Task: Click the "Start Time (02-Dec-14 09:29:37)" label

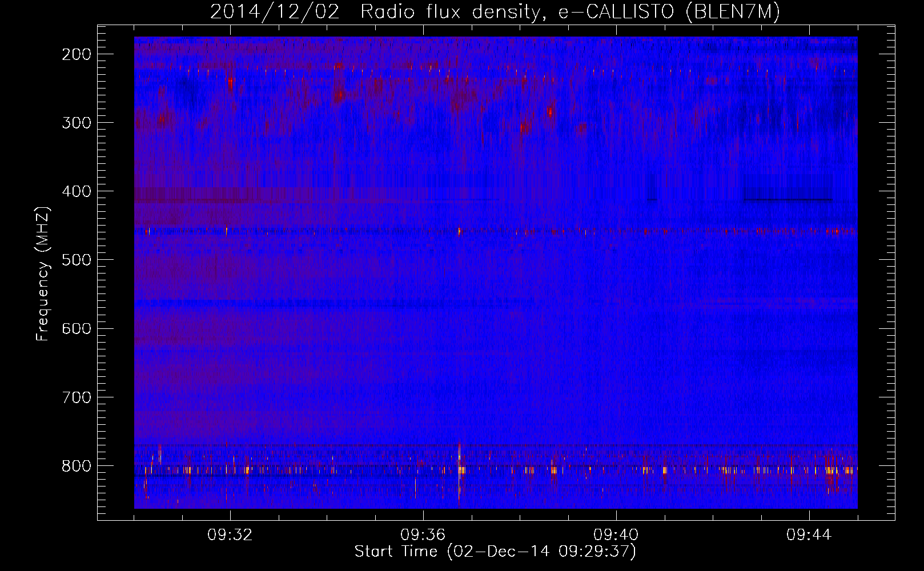Action: coord(495,552)
